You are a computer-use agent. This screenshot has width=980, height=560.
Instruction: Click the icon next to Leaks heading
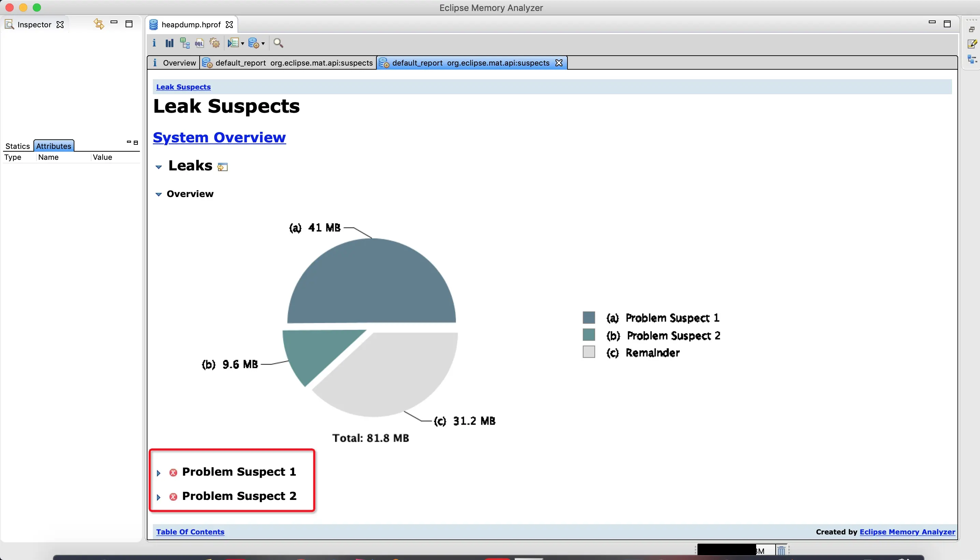pos(222,167)
